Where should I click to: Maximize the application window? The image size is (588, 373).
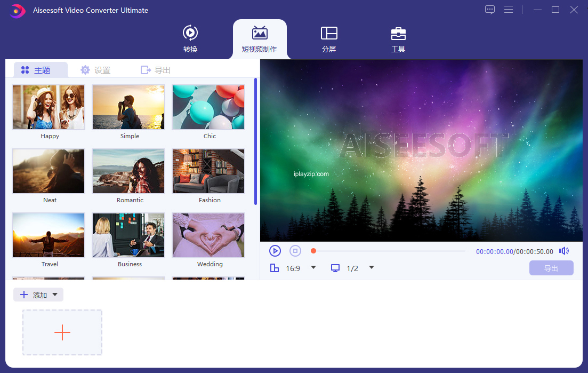(555, 10)
